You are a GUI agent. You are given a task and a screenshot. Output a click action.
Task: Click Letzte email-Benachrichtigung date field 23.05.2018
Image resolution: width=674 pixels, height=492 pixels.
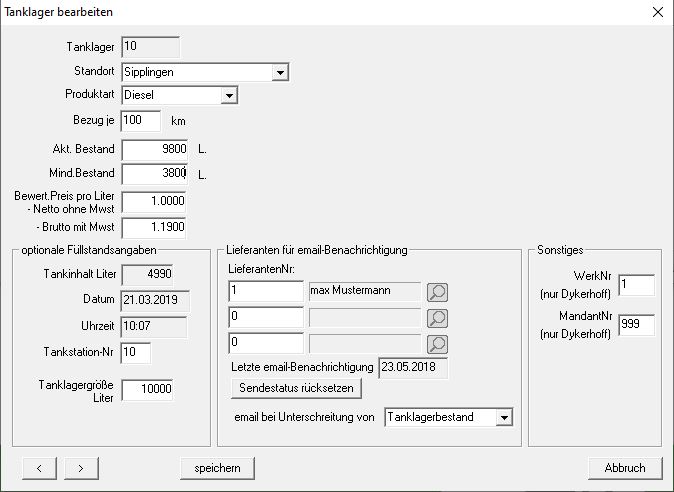[x=413, y=368]
